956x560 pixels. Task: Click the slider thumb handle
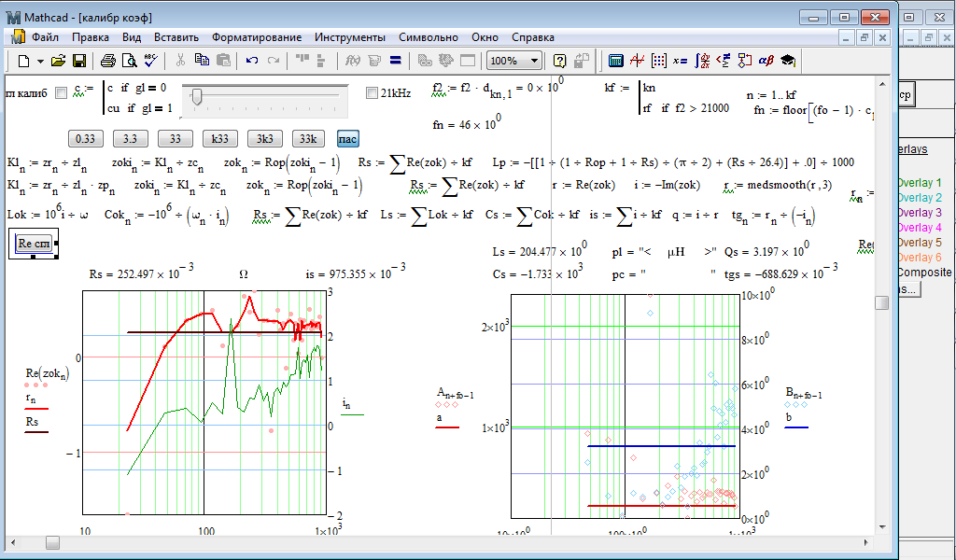coord(196,96)
